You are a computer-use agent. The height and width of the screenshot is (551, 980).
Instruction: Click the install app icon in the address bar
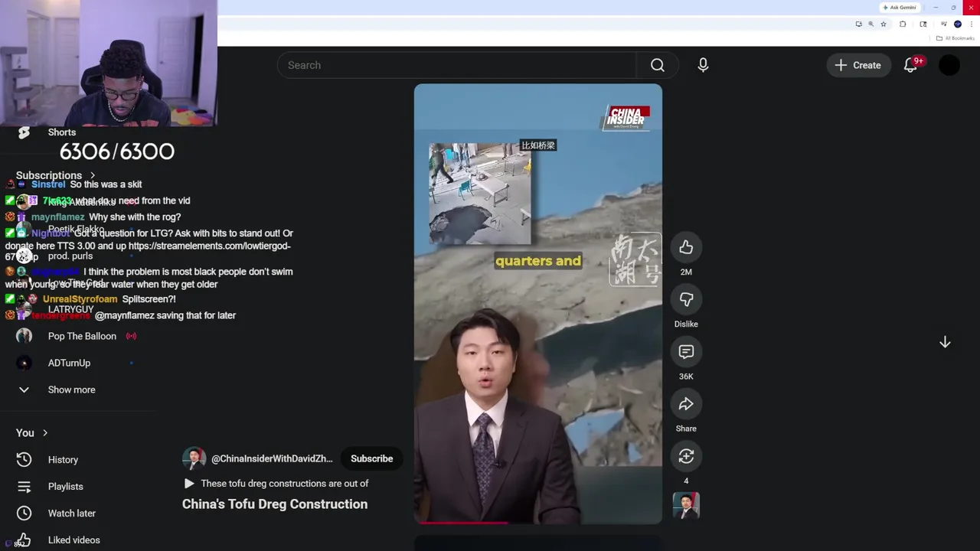click(x=858, y=24)
